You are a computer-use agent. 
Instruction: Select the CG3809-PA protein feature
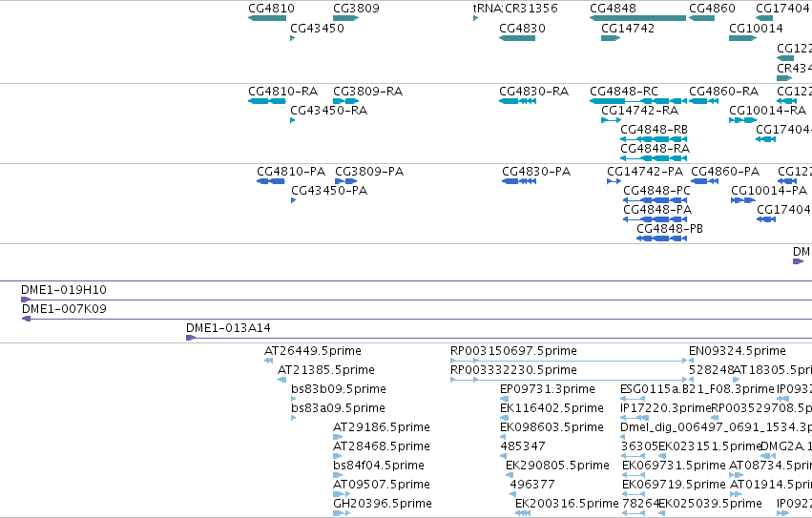click(x=345, y=181)
